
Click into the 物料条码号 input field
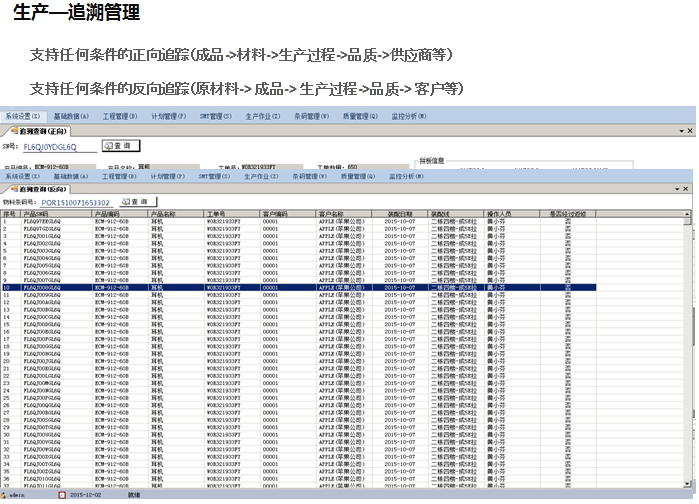75,202
